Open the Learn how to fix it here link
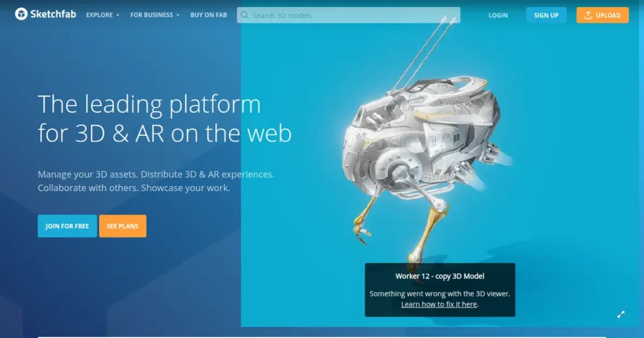 (x=439, y=305)
